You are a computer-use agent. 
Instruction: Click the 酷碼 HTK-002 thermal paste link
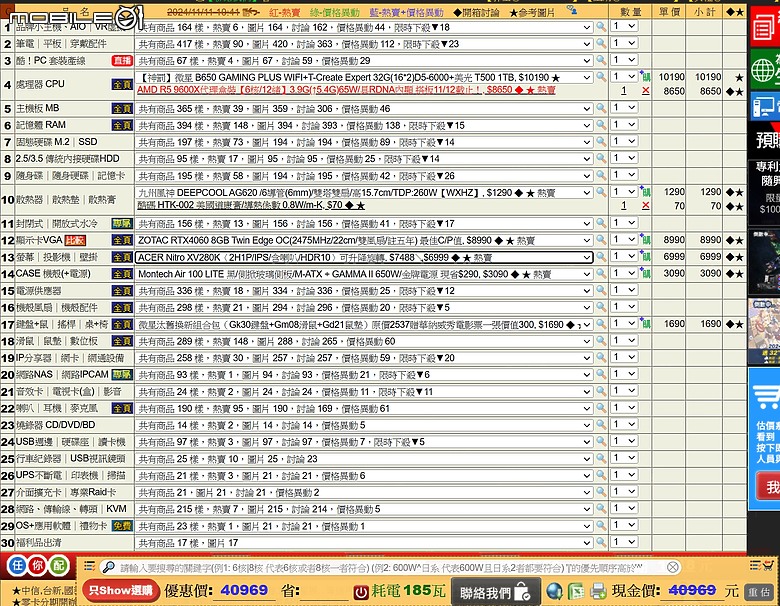coord(251,205)
